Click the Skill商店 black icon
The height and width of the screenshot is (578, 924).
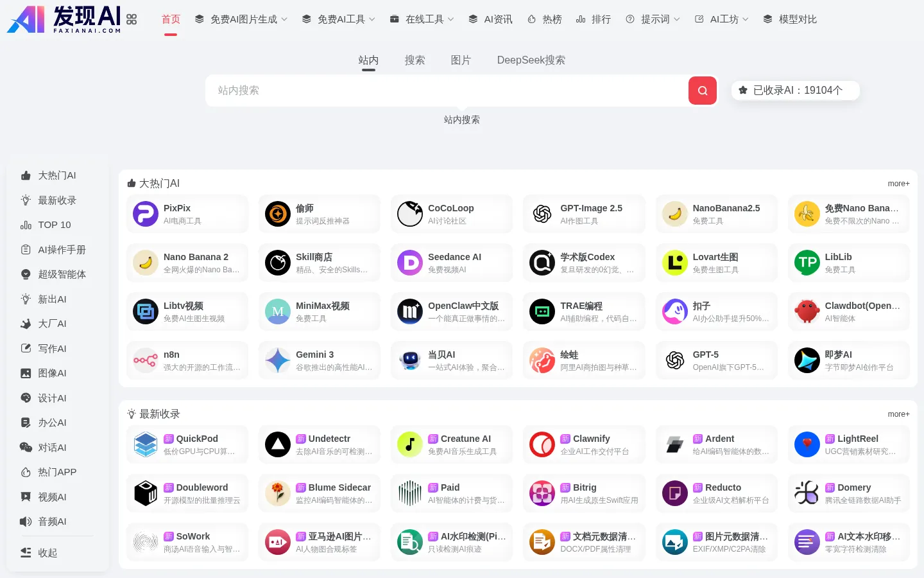click(278, 263)
